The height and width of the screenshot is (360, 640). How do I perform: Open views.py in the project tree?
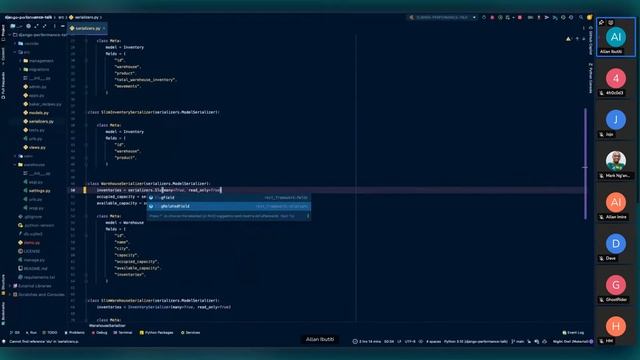click(37, 147)
